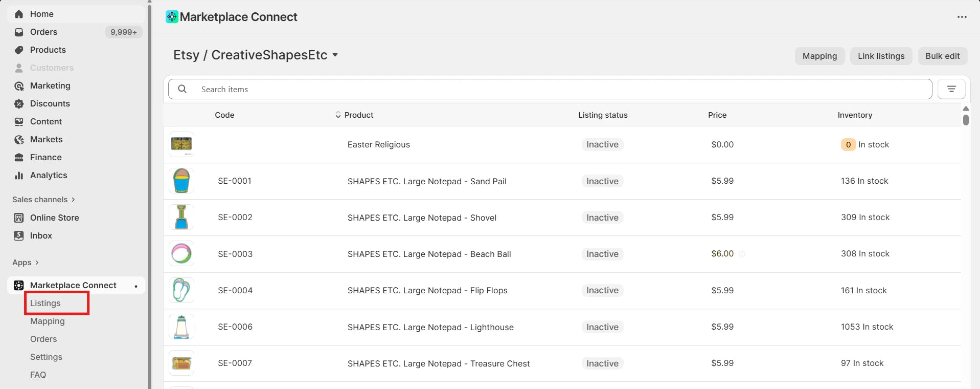Click the Marketing target icon
The height and width of the screenshot is (389, 980).
coord(19,86)
